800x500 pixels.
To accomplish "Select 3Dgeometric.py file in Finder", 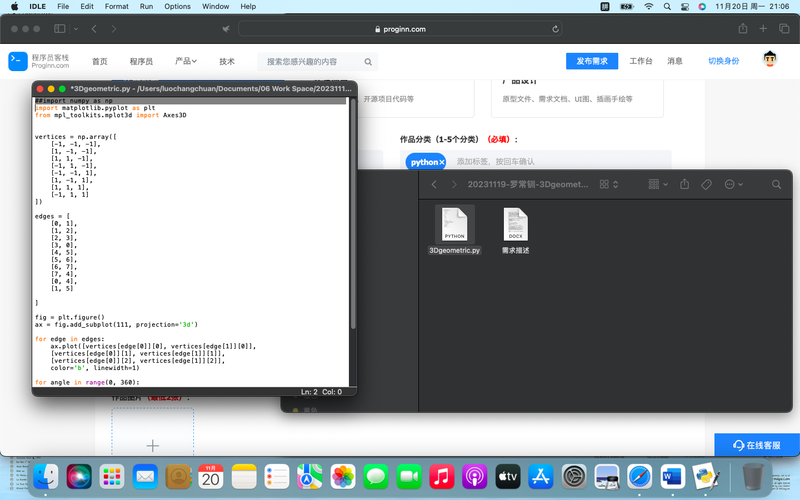I will pyautogui.click(x=455, y=230).
